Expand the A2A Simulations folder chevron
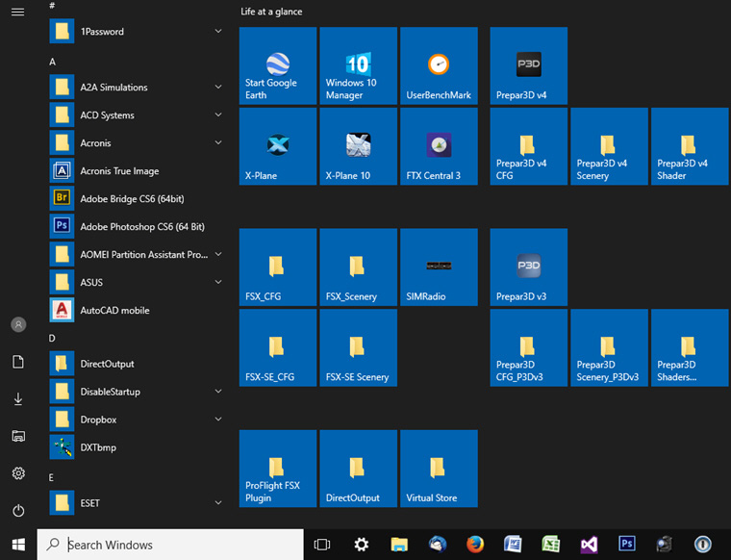 (218, 88)
